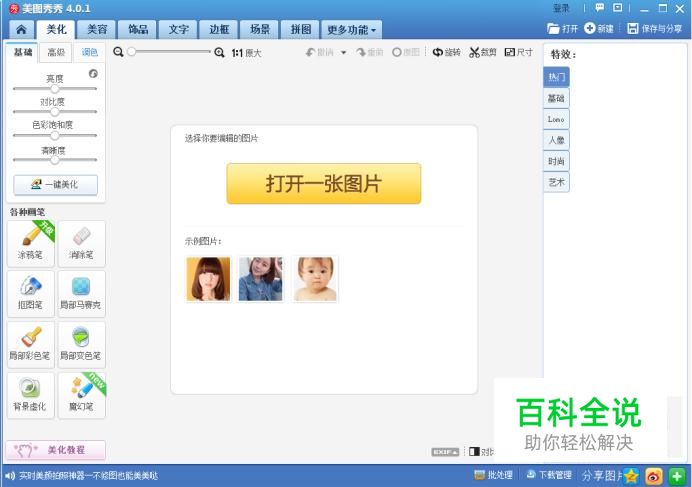Click the 批处理 batch processing button
Viewport: 692px width, 487px height.
click(x=493, y=475)
